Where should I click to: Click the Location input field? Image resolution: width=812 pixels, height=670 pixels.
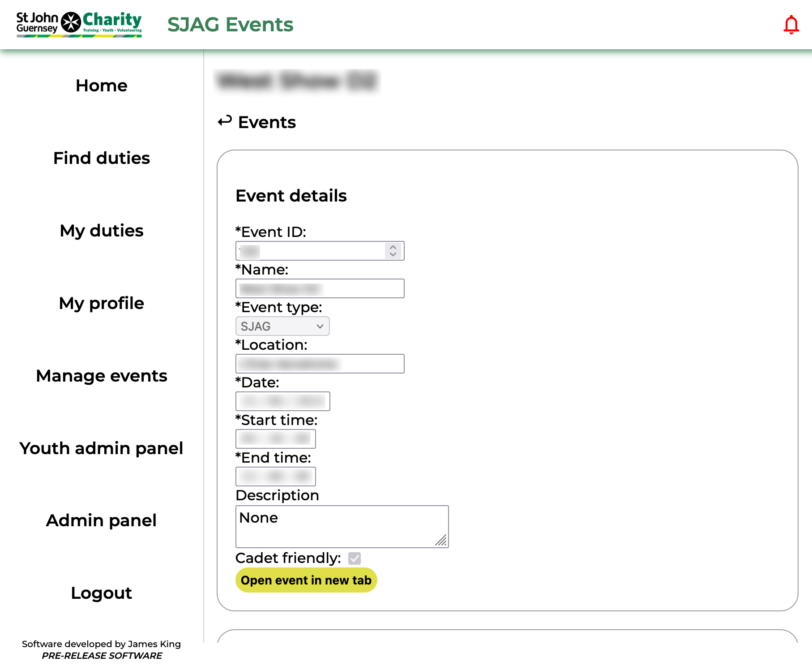pos(320,364)
